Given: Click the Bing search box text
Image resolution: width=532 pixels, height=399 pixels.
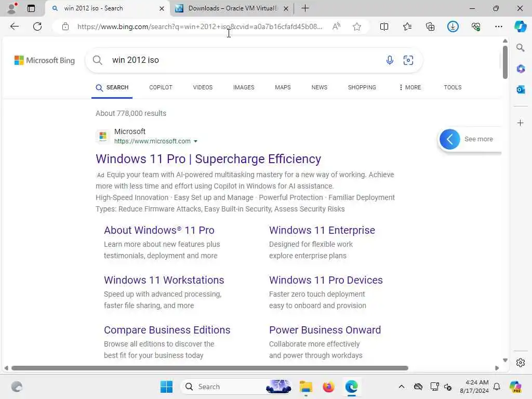Looking at the screenshot, I should pos(136,60).
